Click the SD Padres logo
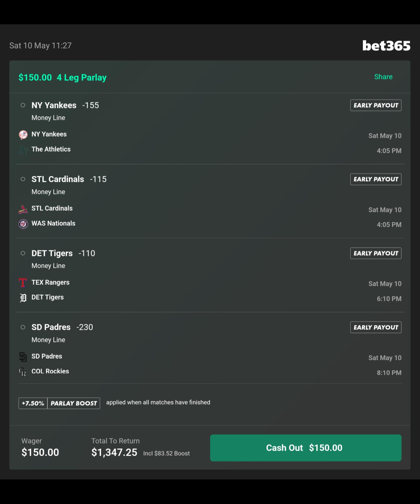 coord(23,357)
